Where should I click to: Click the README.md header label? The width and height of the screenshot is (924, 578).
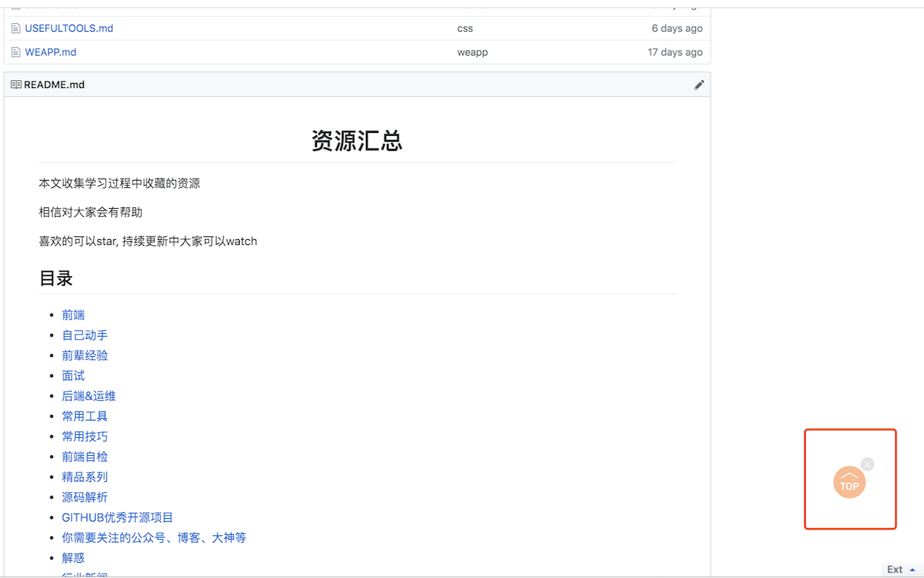[x=54, y=85]
